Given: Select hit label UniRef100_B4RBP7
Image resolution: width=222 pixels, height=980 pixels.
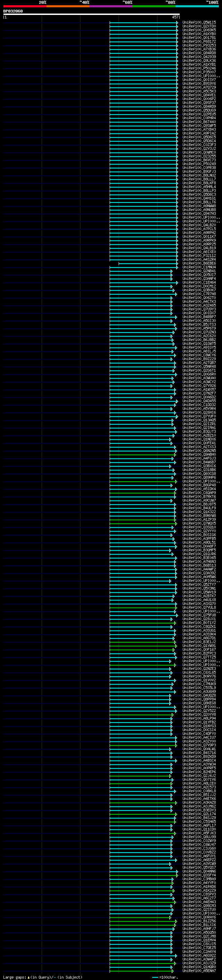Looking at the screenshot, I should (199, 317).
